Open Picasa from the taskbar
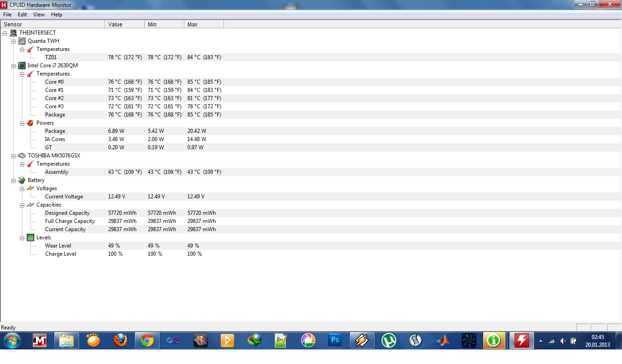This screenshot has height=364, width=622. coord(308,340)
